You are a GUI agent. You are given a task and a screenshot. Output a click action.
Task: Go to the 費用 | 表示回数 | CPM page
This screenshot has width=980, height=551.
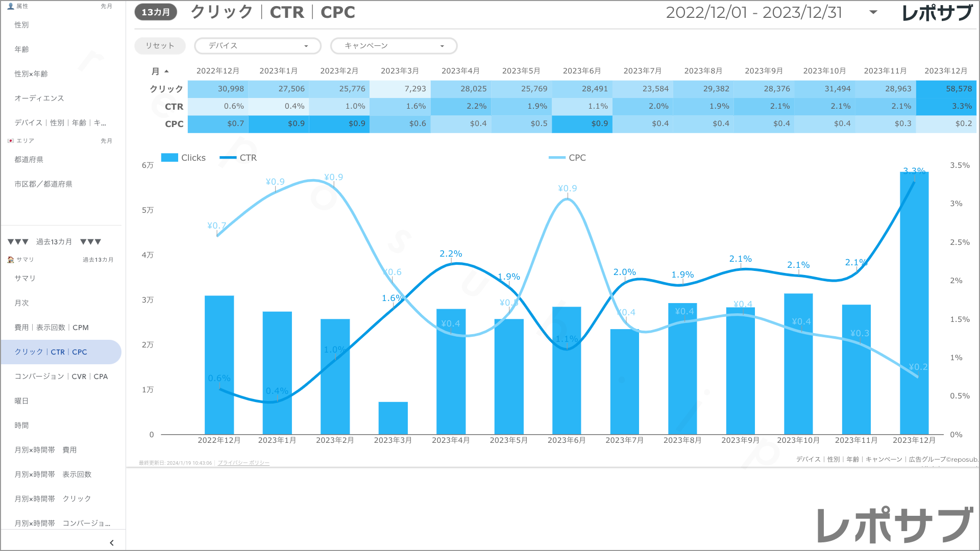(52, 328)
